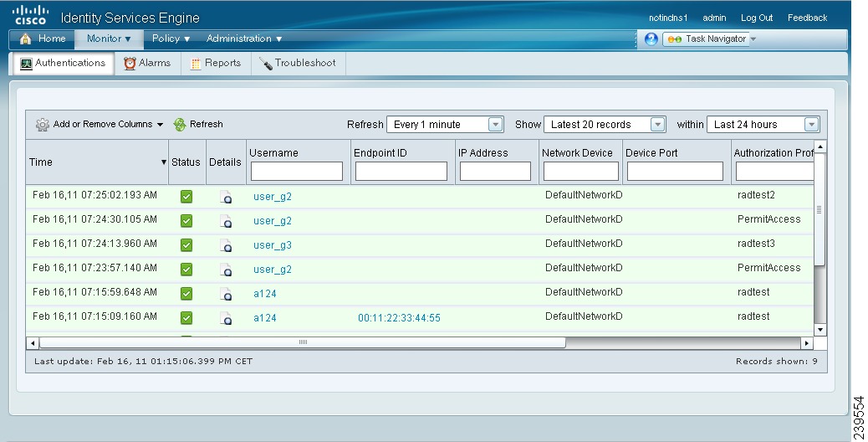Screen dimensions: 868x442
Task: Click the vertical scrollbar down arrow
Action: pos(820,330)
